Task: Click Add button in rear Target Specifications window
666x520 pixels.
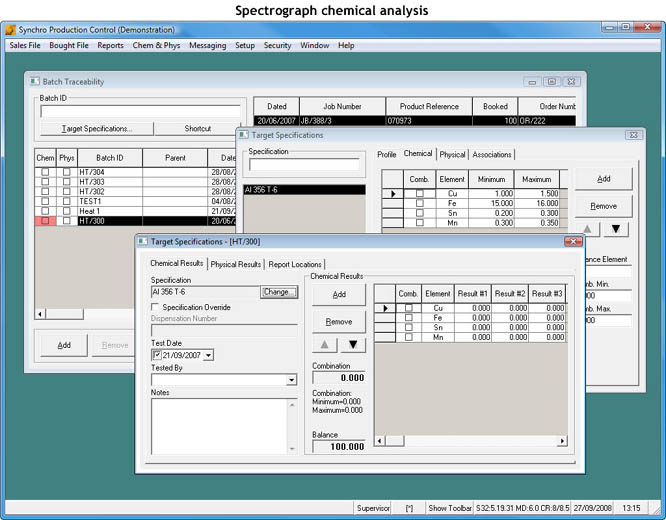Action: 604,179
